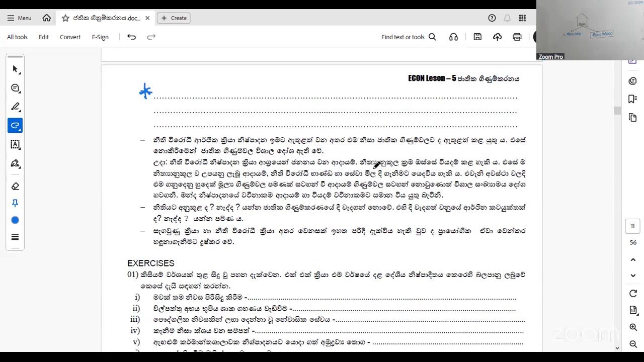644x362 pixels.
Task: Open the apps grid icon
Action: tap(522, 18)
